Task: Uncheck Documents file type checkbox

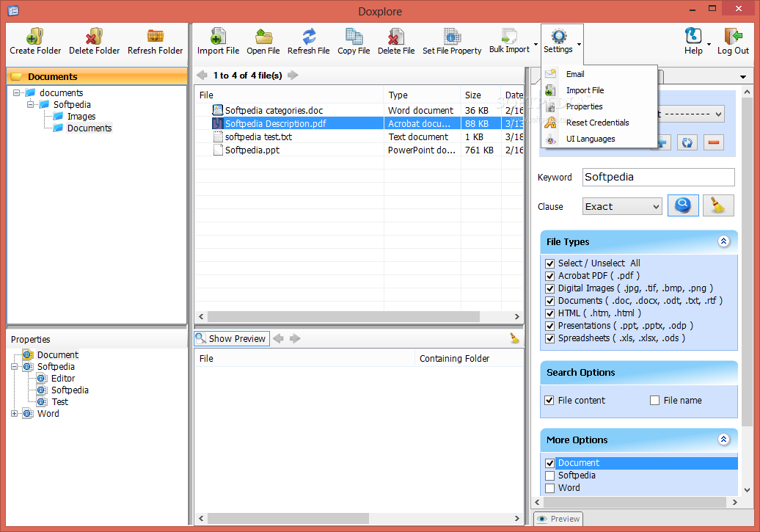Action: coord(549,301)
